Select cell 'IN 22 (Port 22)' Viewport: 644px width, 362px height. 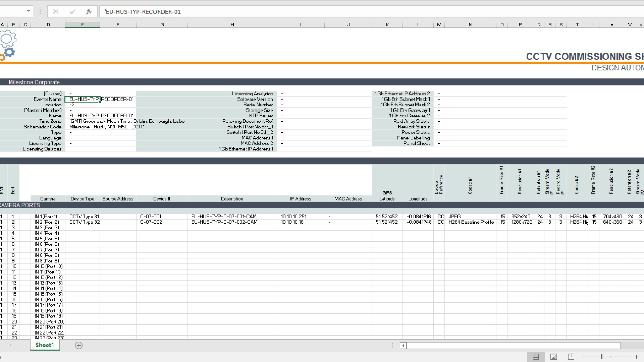click(48, 333)
